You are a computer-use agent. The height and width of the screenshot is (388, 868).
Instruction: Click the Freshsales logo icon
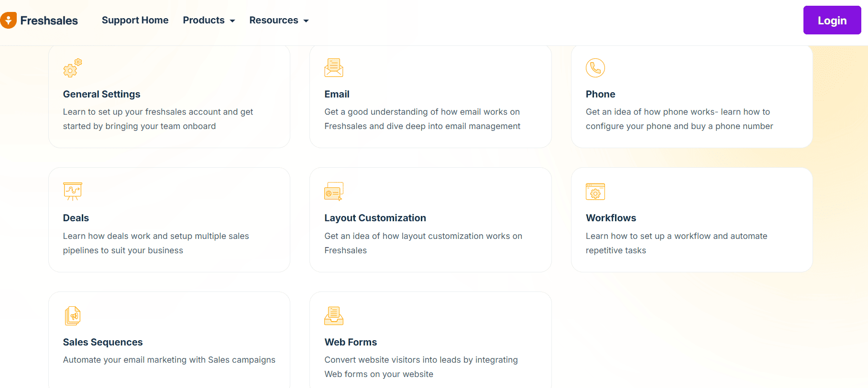coord(8,20)
